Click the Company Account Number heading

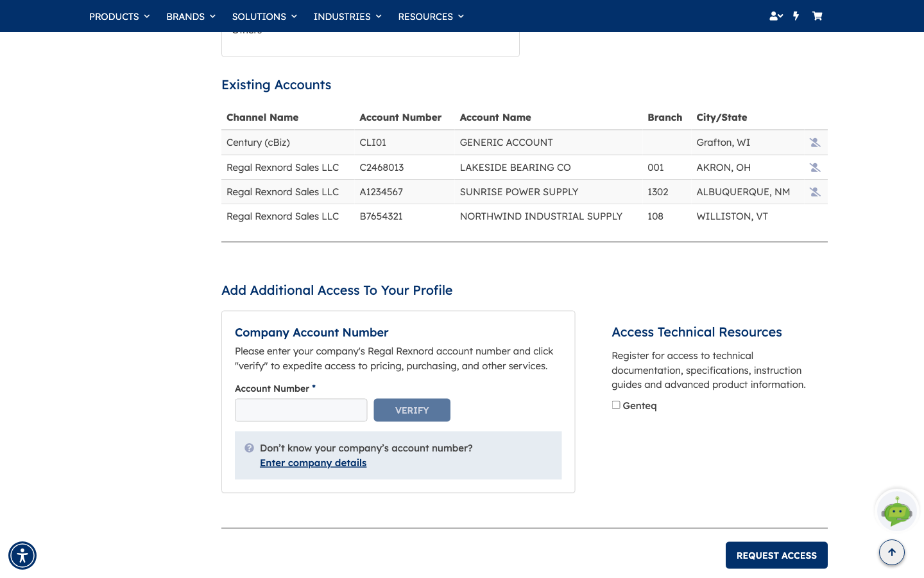click(312, 333)
